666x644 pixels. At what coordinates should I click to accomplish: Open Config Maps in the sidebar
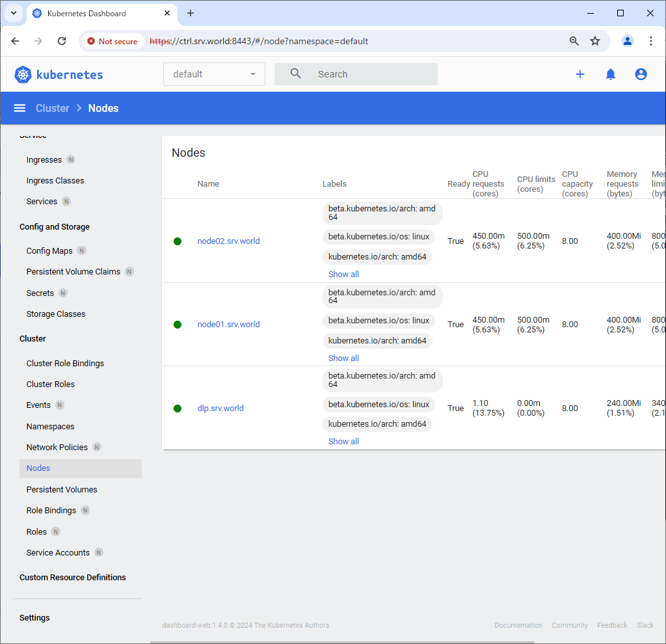pyautogui.click(x=49, y=251)
